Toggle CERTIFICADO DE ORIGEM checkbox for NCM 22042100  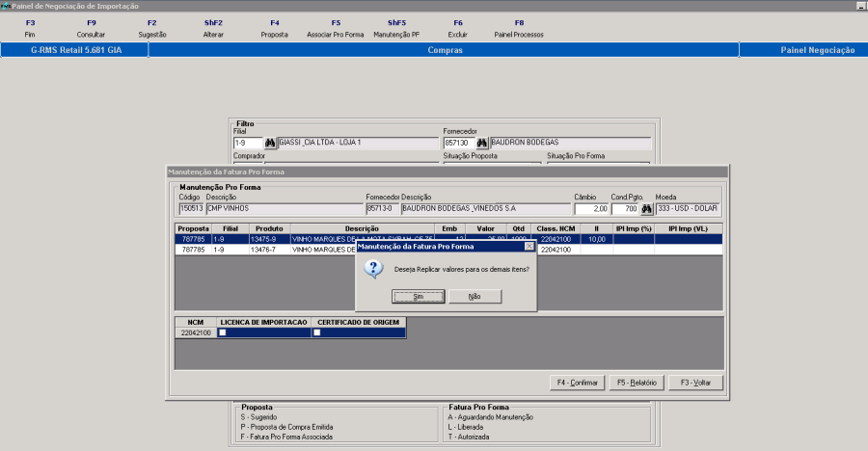click(317, 332)
